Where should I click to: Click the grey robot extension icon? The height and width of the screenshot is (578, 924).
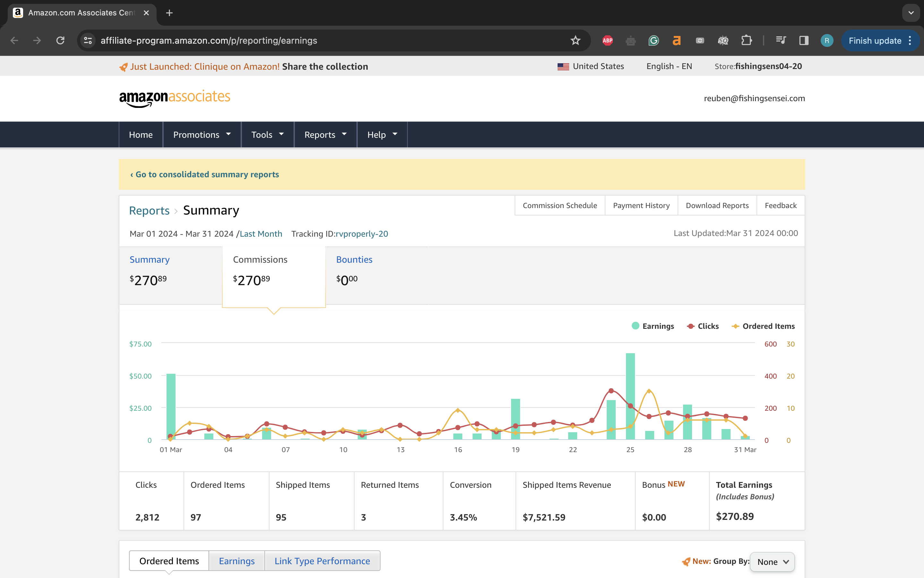(x=631, y=40)
